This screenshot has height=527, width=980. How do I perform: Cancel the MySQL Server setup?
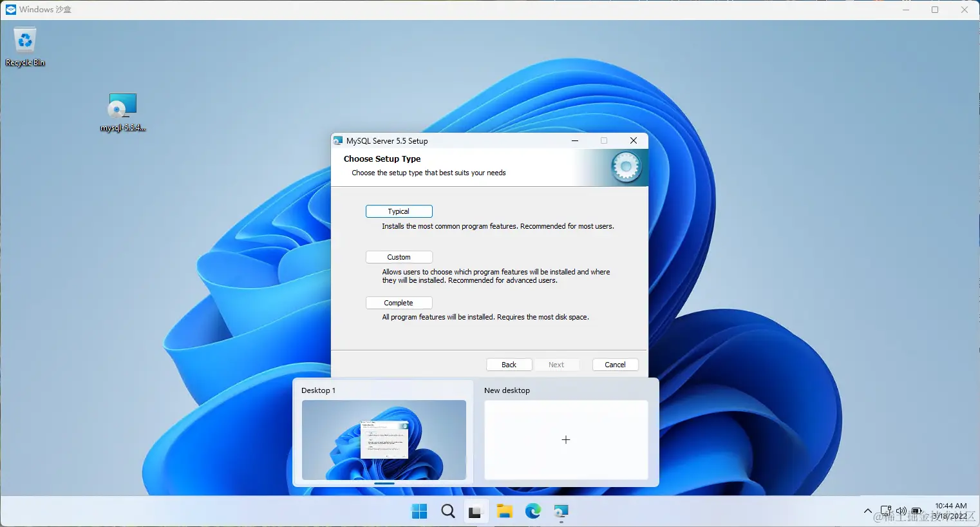[615, 365]
